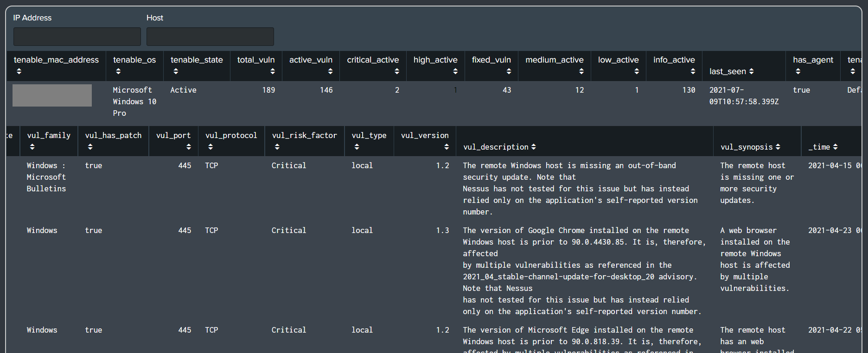The image size is (868, 353).
Task: Sort by vul_synopsis column arrows
Action: (778, 147)
